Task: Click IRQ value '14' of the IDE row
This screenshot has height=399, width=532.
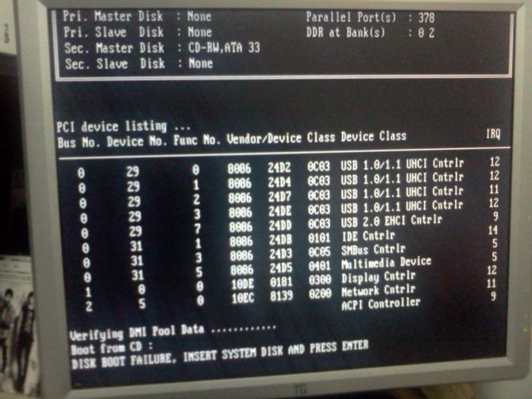Action: coord(493,231)
